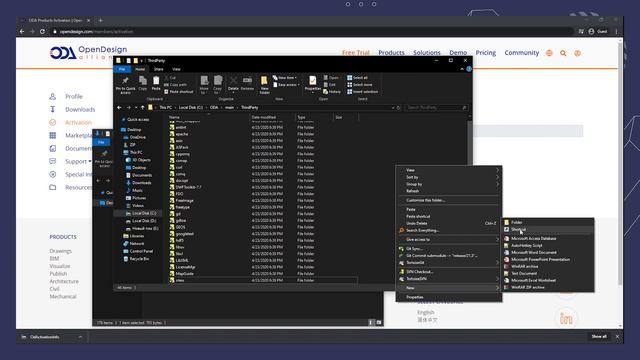This screenshot has height=360, width=640.
Task: Click ODA in the address breadcrumb
Action: coord(214,107)
